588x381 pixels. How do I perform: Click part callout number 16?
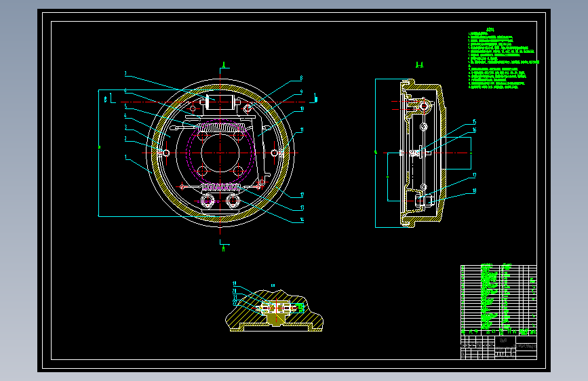coord(474,130)
